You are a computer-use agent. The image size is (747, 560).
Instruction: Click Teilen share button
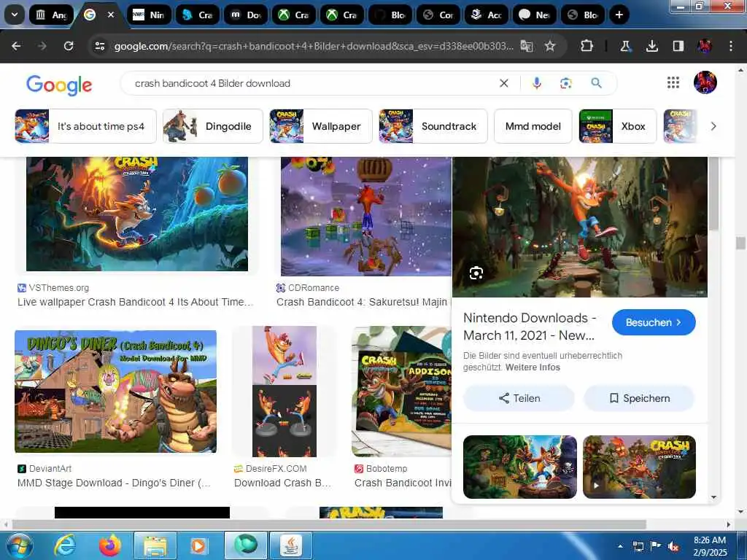click(x=519, y=398)
